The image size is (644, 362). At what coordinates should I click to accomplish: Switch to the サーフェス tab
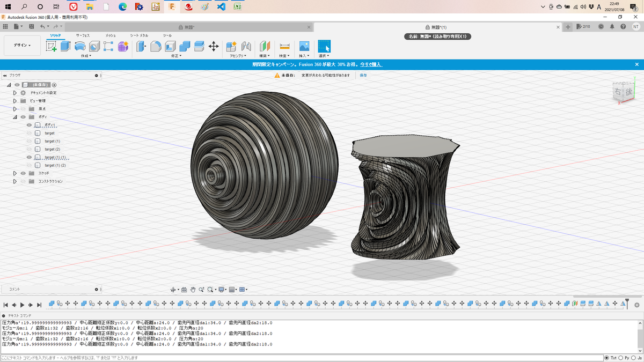pyautogui.click(x=83, y=35)
